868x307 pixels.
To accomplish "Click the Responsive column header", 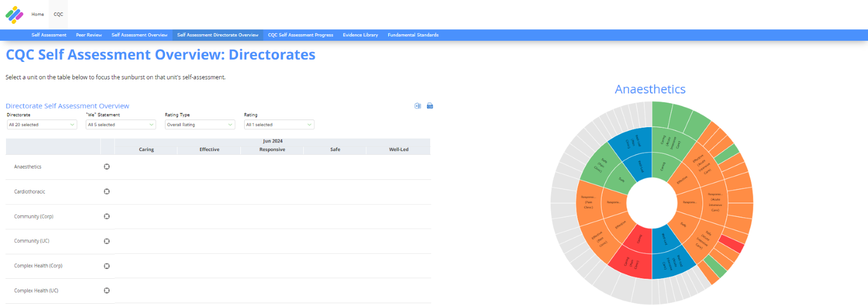I will tap(272, 149).
